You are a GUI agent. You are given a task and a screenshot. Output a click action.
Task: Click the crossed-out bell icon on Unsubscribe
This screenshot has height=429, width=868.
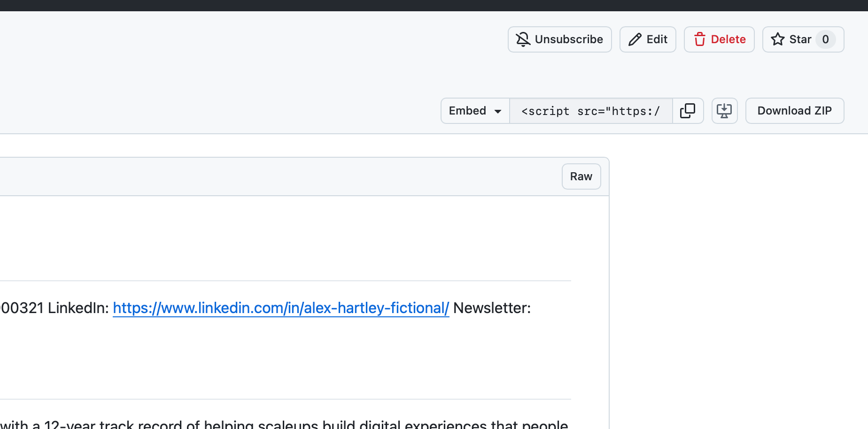[x=523, y=39]
